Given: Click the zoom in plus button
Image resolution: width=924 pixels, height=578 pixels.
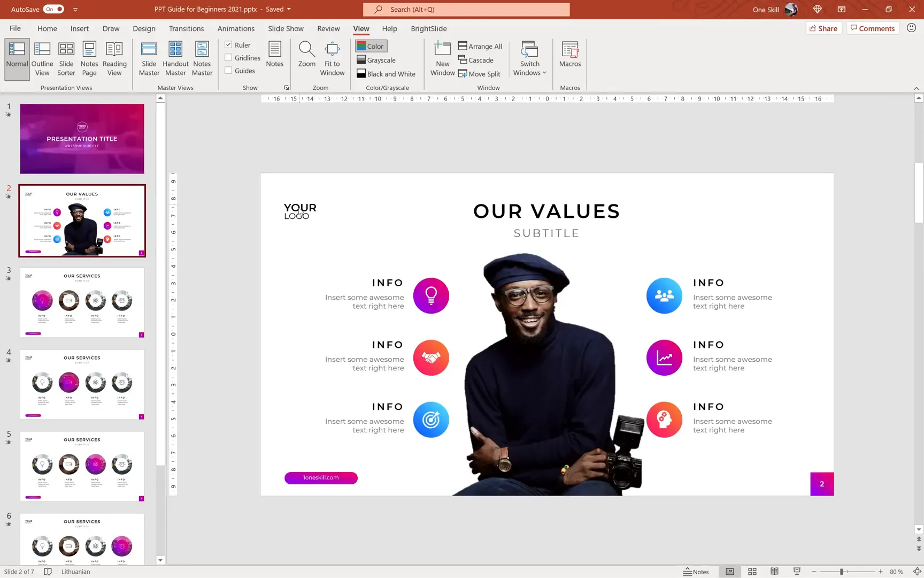Looking at the screenshot, I should tap(880, 572).
